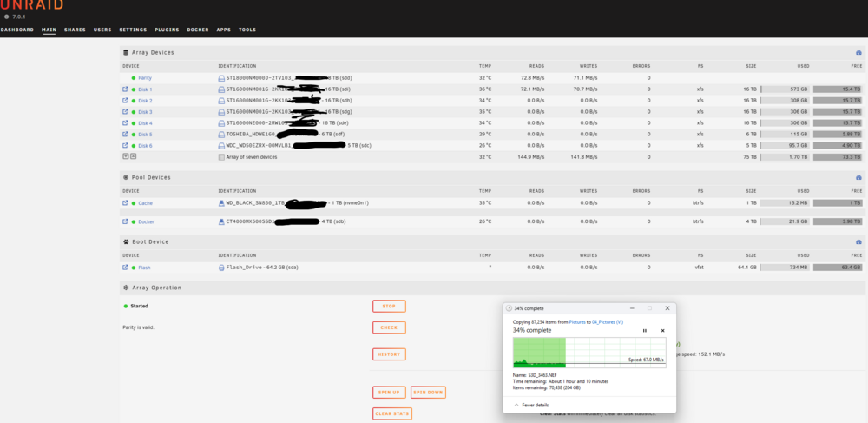Pause the file copy in the dialog

pyautogui.click(x=644, y=331)
